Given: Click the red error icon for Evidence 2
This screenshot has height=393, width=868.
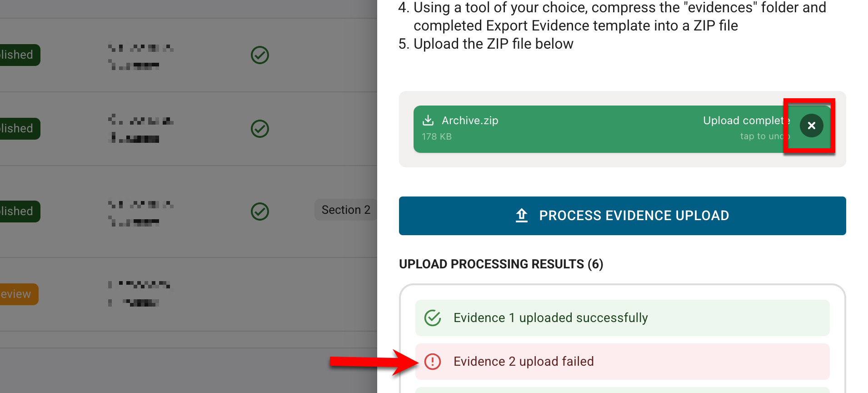Looking at the screenshot, I should [432, 362].
